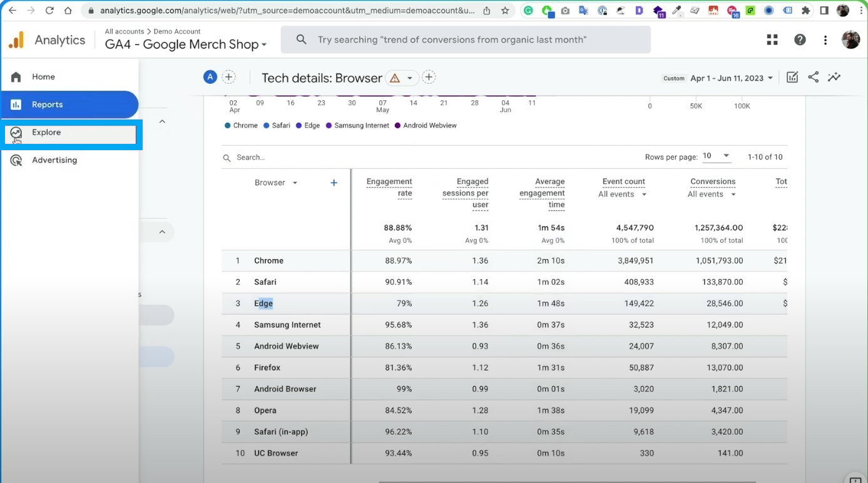Open the Analytics help icon

(800, 40)
